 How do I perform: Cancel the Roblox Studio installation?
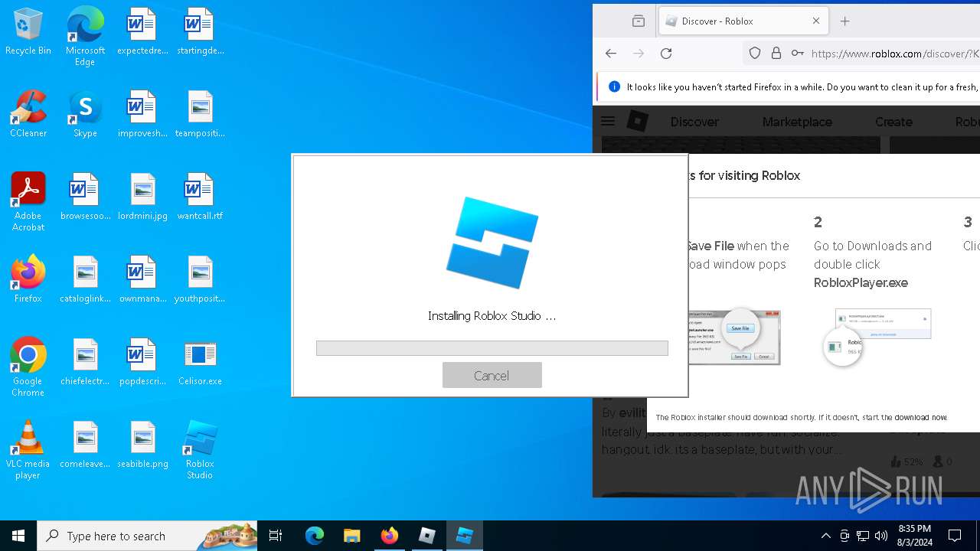tap(492, 375)
